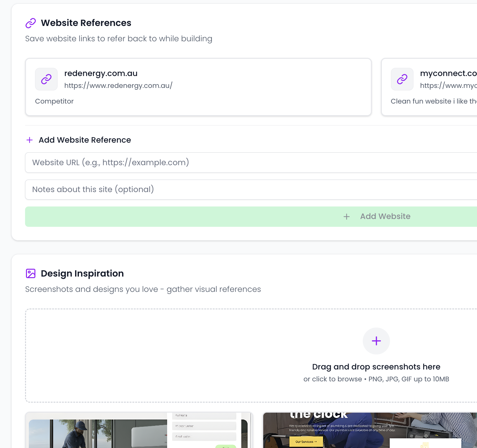Click the Add Website button

[x=251, y=216]
